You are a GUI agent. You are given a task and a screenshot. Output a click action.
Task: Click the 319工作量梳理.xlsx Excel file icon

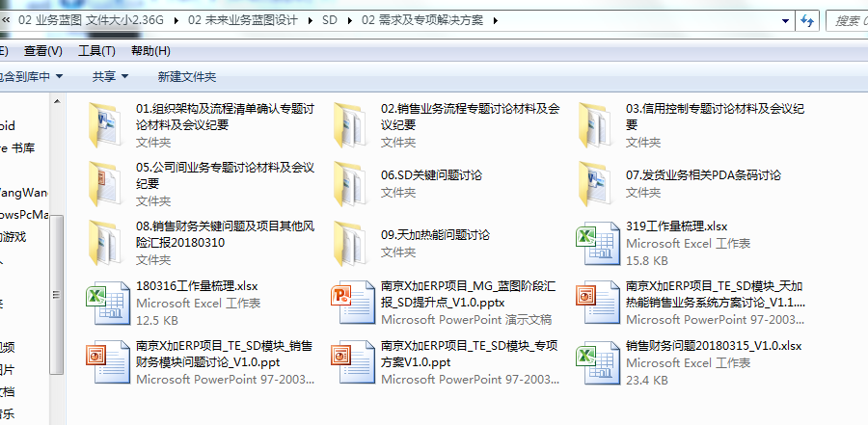596,243
